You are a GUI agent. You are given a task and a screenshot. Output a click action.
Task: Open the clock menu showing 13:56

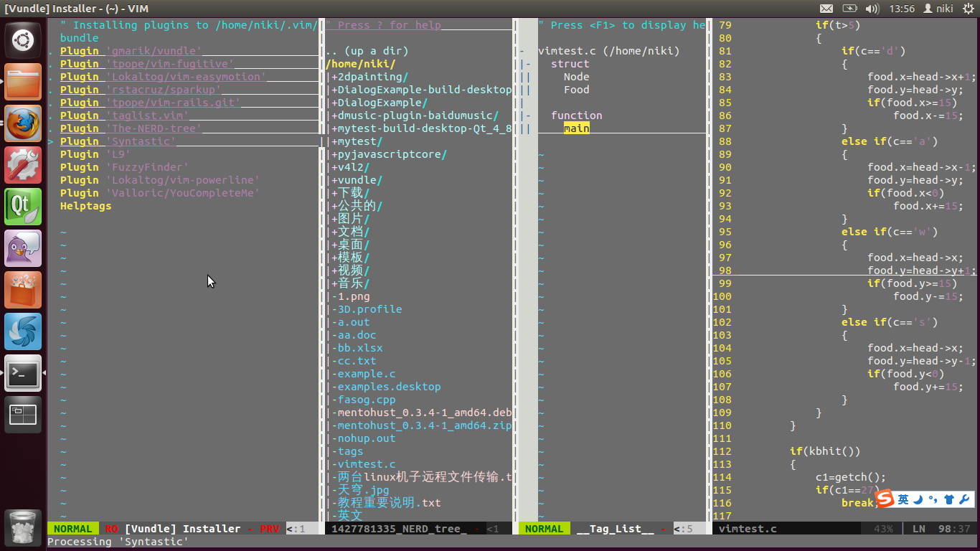901,9
